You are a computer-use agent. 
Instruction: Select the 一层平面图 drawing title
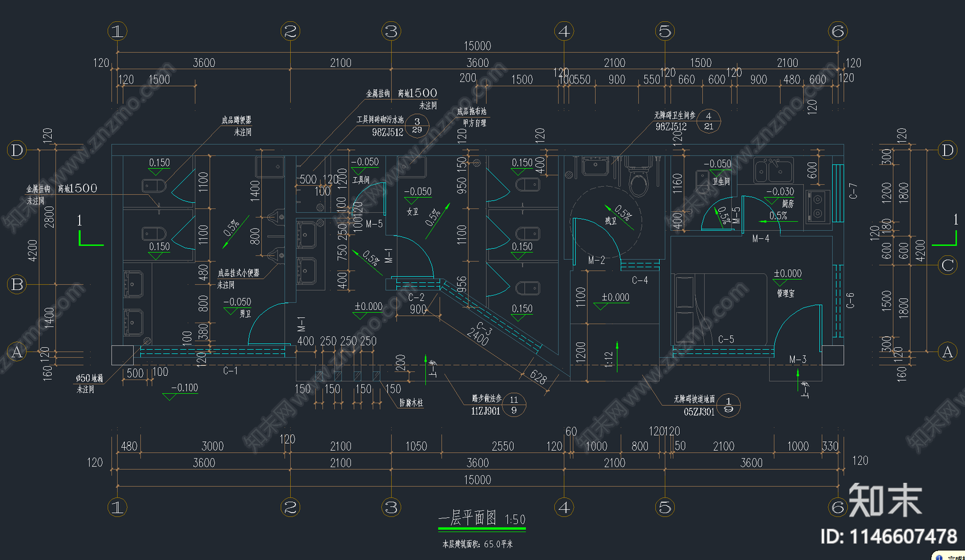pyautogui.click(x=467, y=518)
